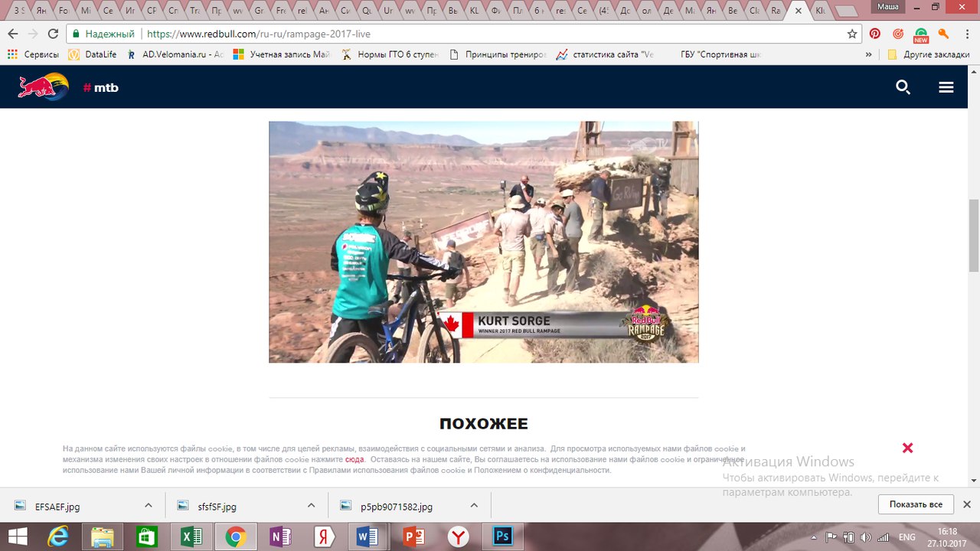Bookmark this page with the star icon
980x551 pixels.
(852, 34)
